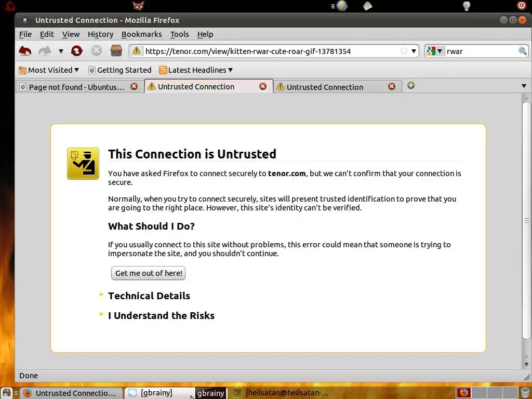This screenshot has height=399, width=532.
Task: Open the History menu
Action: [100, 34]
